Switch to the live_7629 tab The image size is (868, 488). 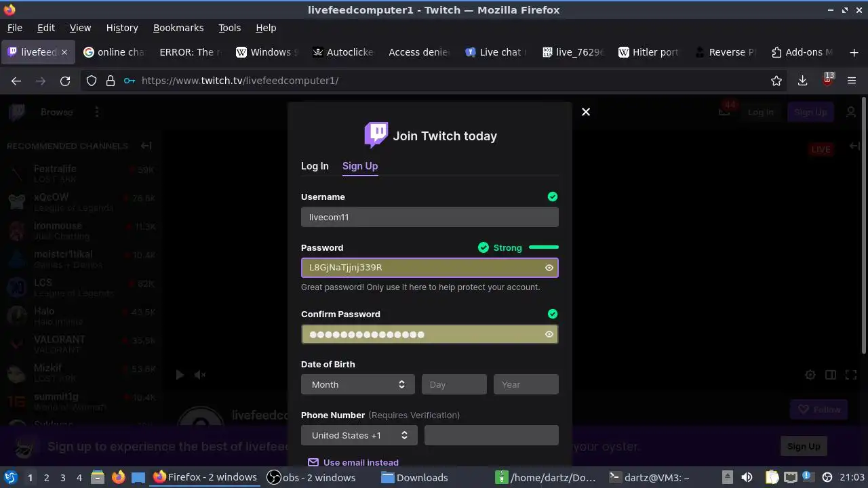[x=572, y=52]
